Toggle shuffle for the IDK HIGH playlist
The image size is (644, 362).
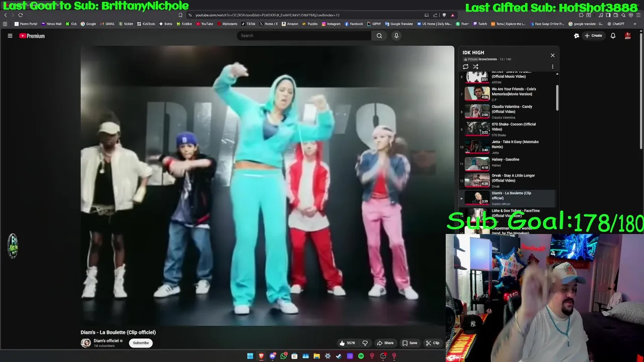click(475, 66)
